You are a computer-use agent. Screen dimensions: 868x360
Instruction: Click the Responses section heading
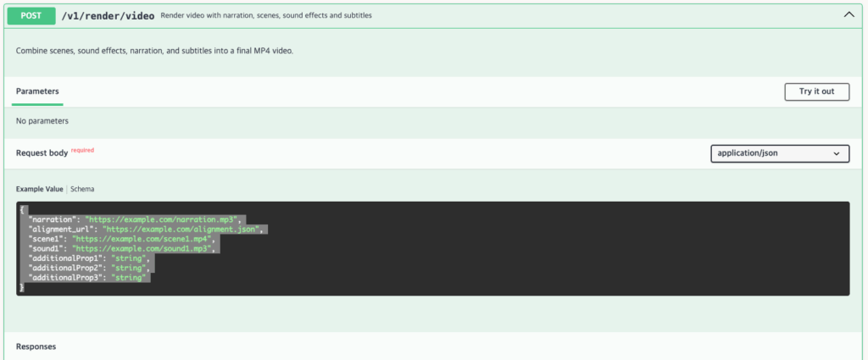point(36,347)
